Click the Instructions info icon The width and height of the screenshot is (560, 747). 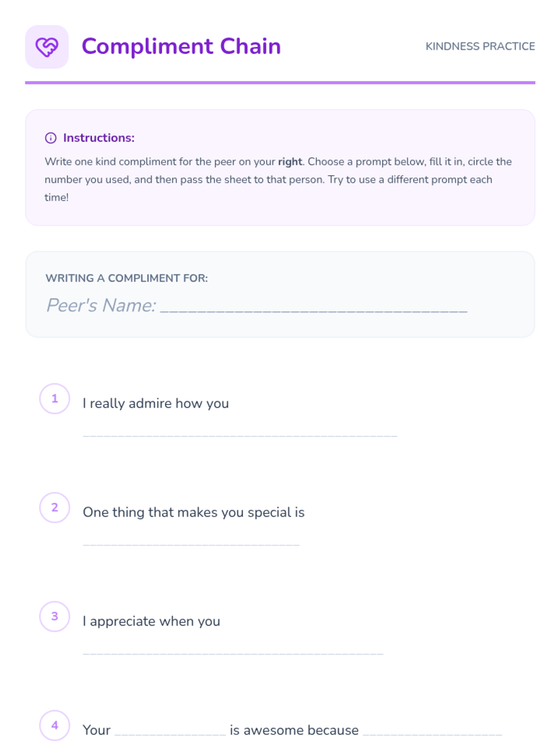[x=50, y=138]
